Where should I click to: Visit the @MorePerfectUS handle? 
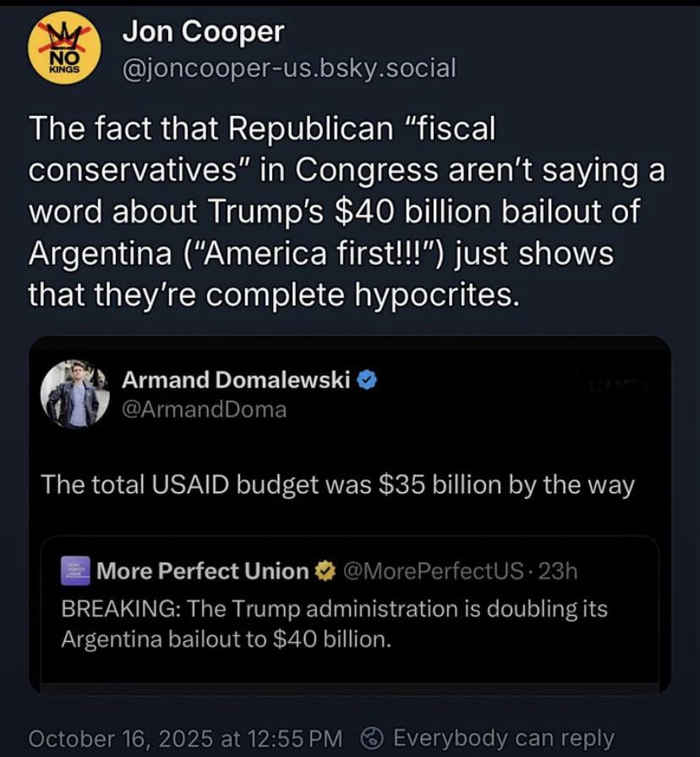pos(434,572)
